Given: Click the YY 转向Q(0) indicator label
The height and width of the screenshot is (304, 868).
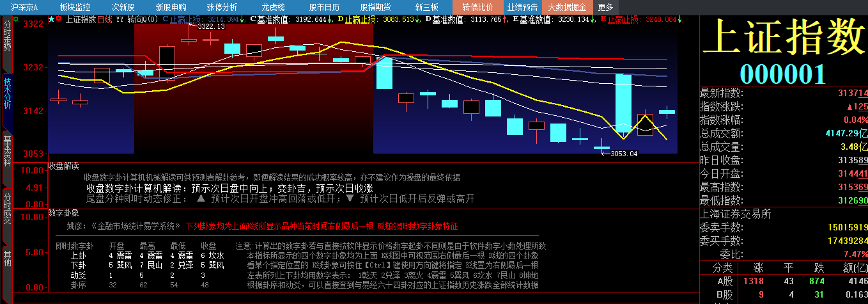Looking at the screenshot, I should [x=137, y=19].
